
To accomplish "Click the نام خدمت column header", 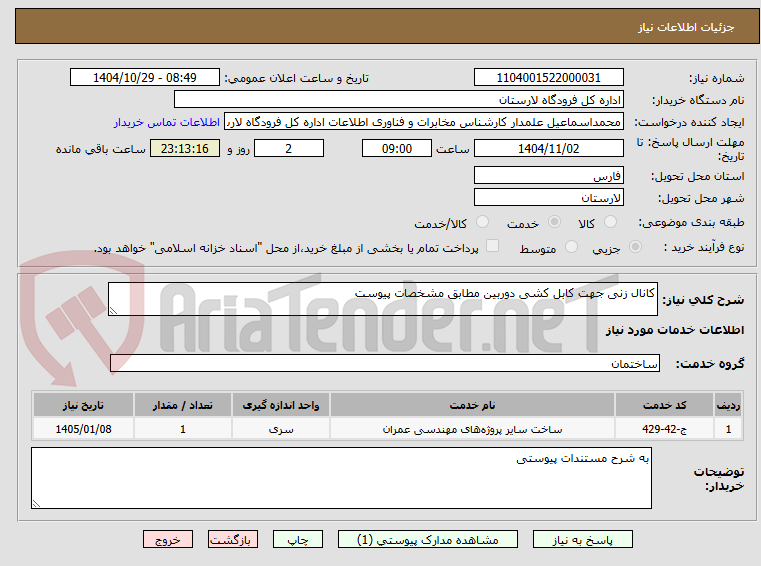I will tap(472, 405).
